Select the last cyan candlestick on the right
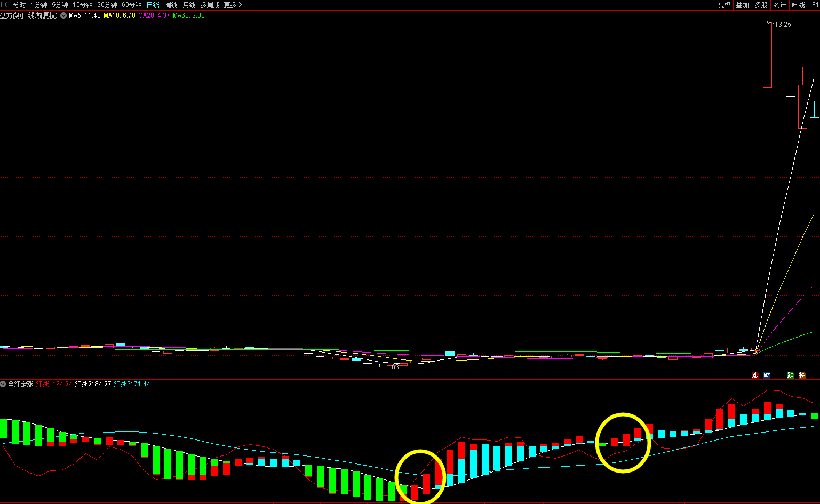Image resolution: width=820 pixels, height=504 pixels. point(814,110)
